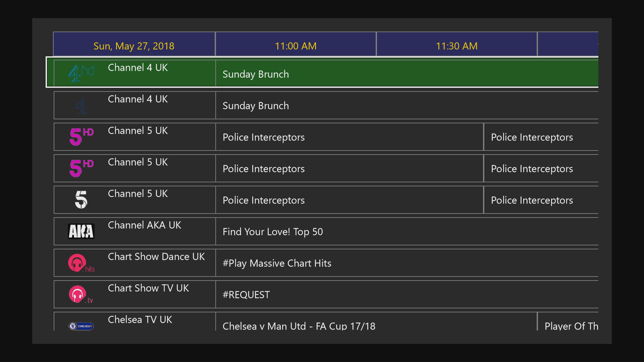Click the Channel 4 HD logo icon

81,73
